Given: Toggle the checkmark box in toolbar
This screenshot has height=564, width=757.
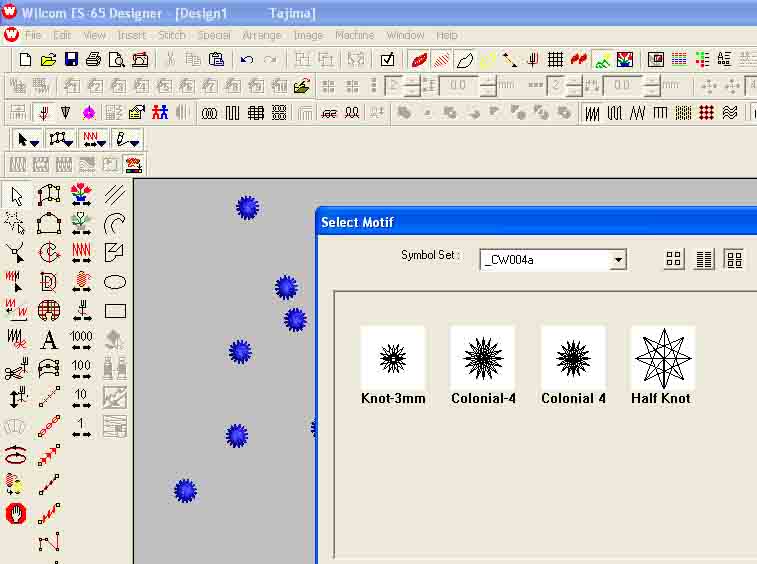Looking at the screenshot, I should coord(388,60).
